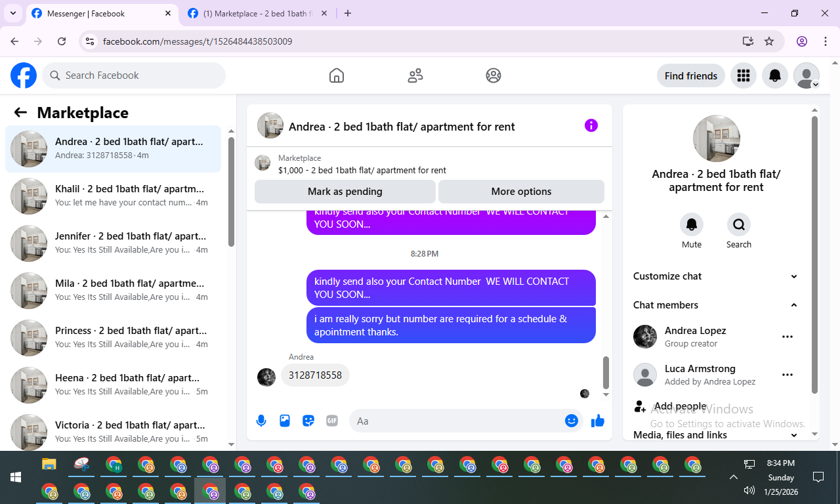This screenshot has height=504, width=840.
Task: Click the chat list scrollbar
Action: click(x=231, y=192)
